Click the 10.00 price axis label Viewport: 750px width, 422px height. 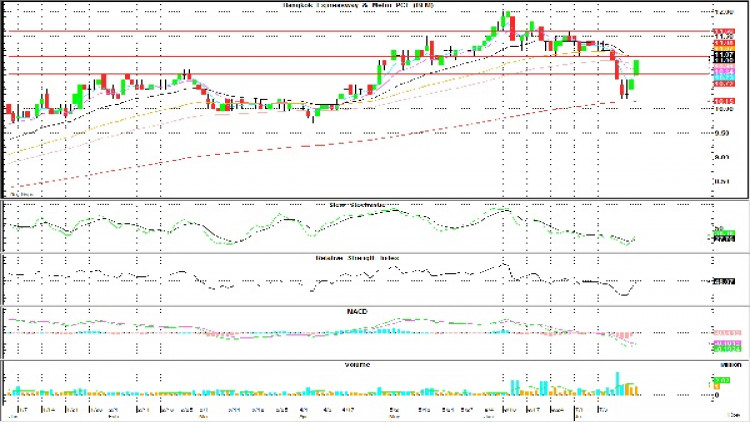724,109
